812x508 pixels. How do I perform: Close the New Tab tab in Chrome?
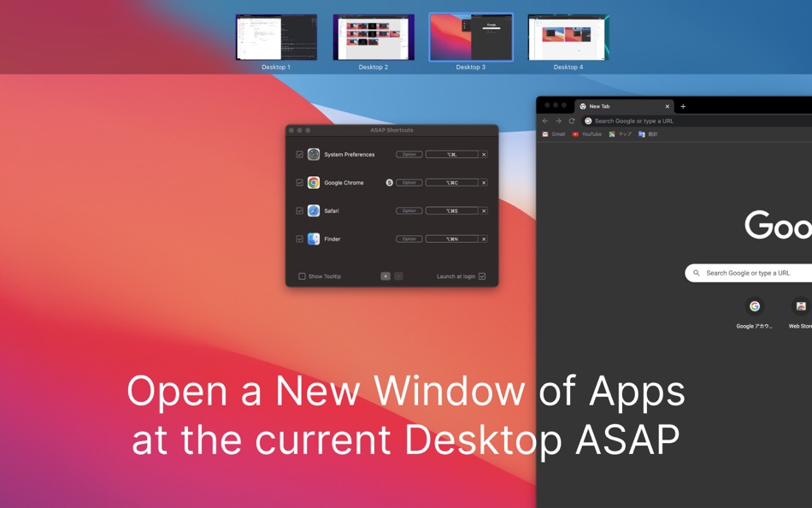667,106
